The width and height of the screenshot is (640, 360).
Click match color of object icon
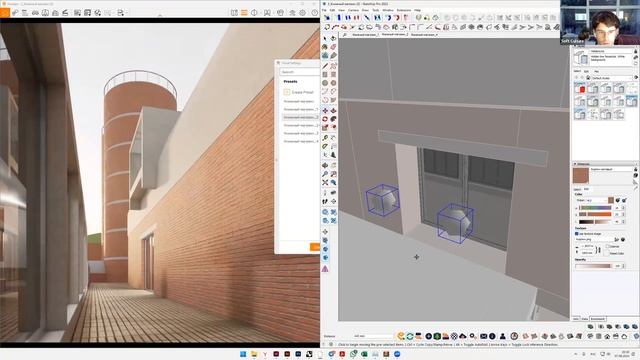click(618, 200)
